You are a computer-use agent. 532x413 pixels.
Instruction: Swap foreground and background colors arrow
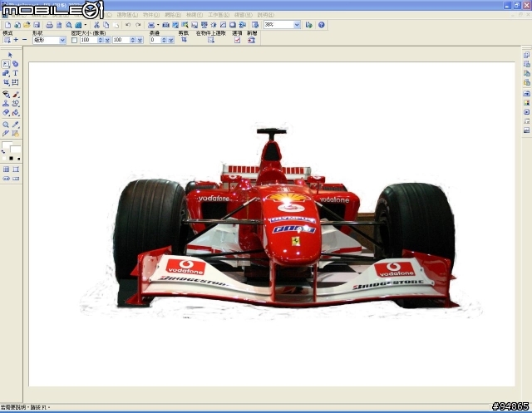pos(3,152)
